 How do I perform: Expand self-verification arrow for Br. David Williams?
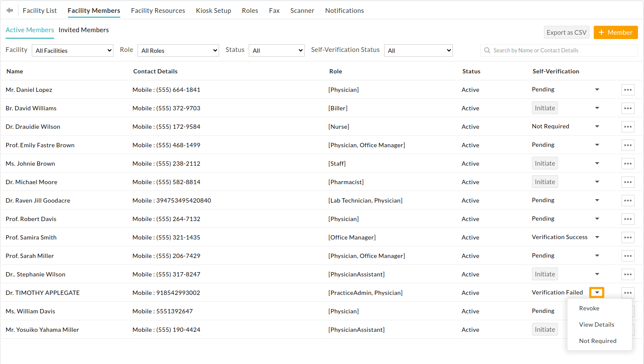coord(597,108)
